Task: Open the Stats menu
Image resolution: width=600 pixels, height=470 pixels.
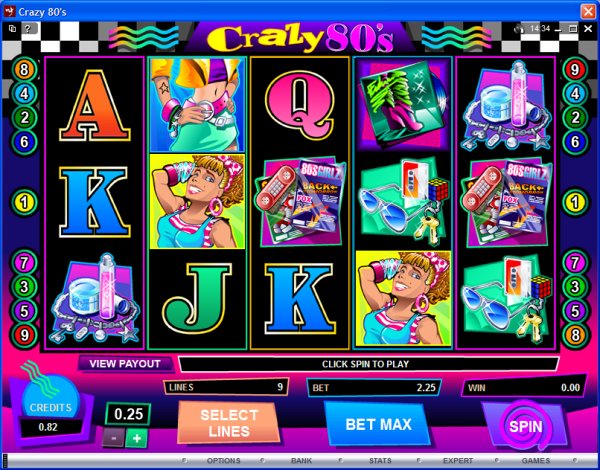Action: [380, 461]
